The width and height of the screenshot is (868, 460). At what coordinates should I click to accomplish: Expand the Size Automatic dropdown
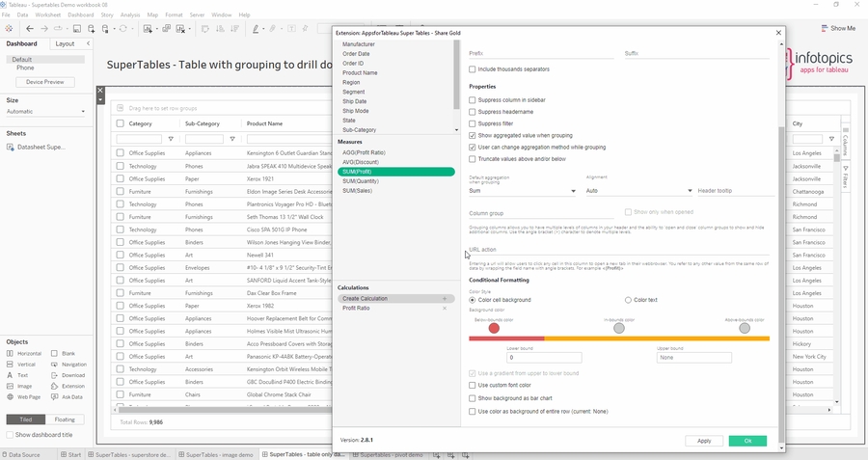(46, 112)
